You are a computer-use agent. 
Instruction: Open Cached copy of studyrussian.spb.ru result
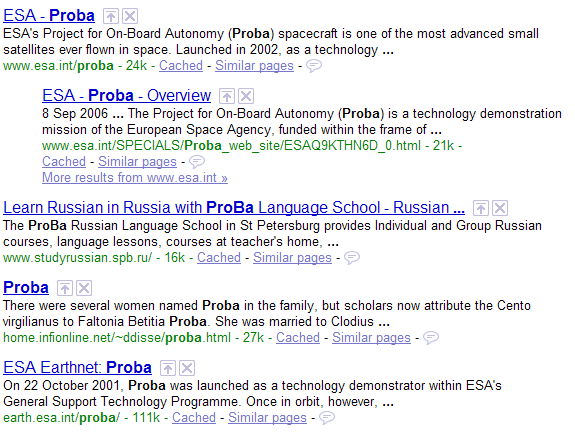[x=219, y=257]
